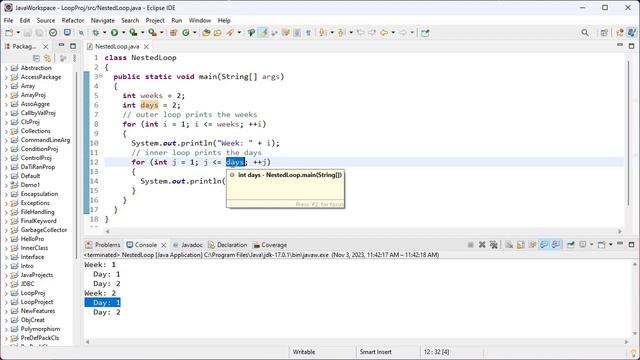Click the Pin Console icon
This screenshot has width=640, height=360.
pos(571,244)
